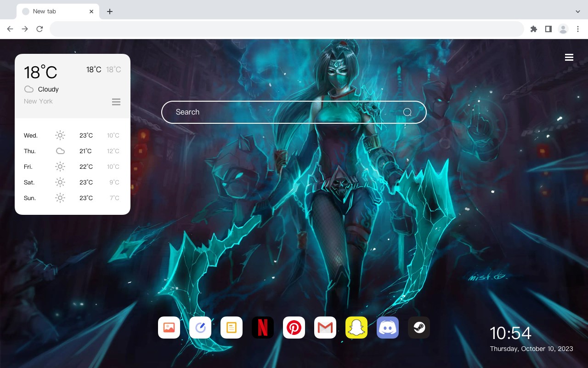This screenshot has height=368, width=588.
Task: Click the browser forward arrow
Action: click(25, 29)
